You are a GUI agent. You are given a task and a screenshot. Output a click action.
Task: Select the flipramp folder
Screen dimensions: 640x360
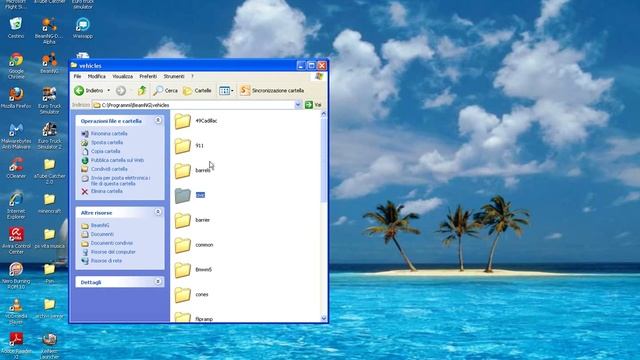coord(194,318)
